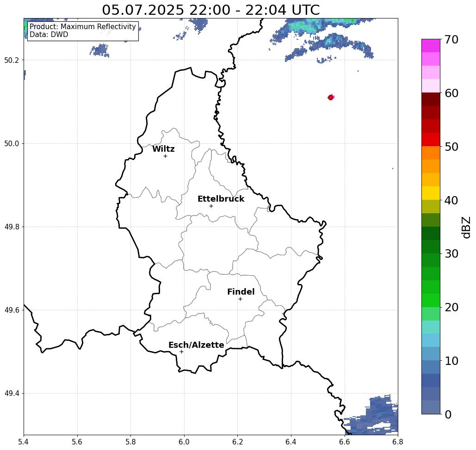This screenshot has height=450, width=476.
Task: Pick the magenta swatch at colorbar top
Action: coord(431,46)
